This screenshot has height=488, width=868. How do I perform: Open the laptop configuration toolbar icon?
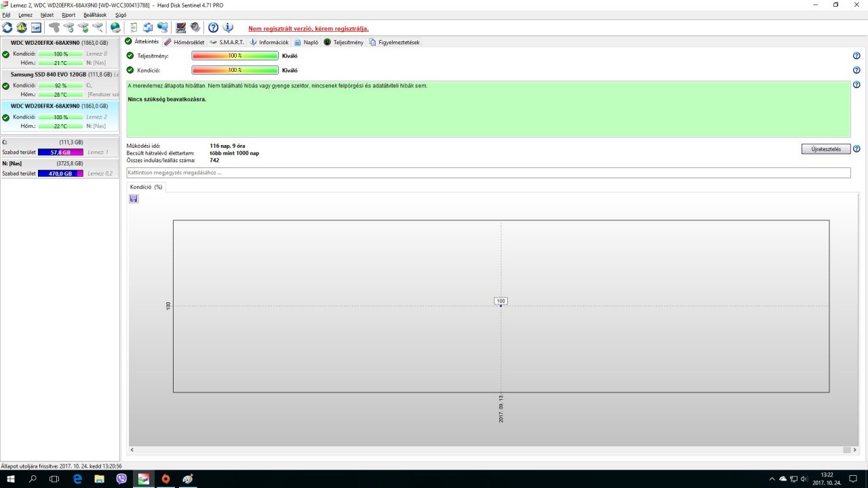(x=181, y=28)
